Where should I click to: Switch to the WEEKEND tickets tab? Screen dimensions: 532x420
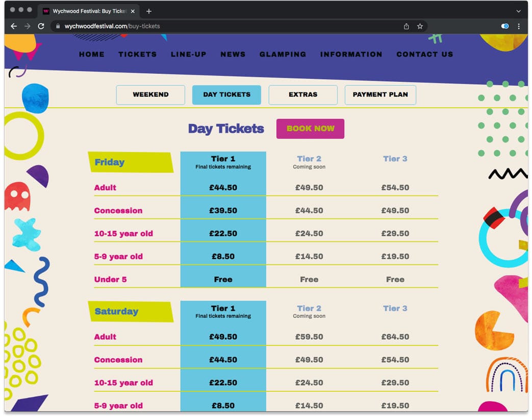(150, 95)
